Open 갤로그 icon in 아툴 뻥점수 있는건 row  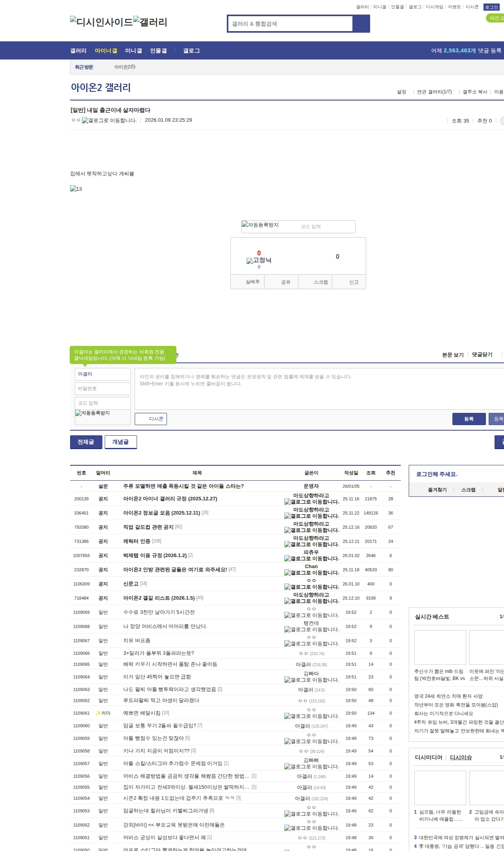click(311, 741)
